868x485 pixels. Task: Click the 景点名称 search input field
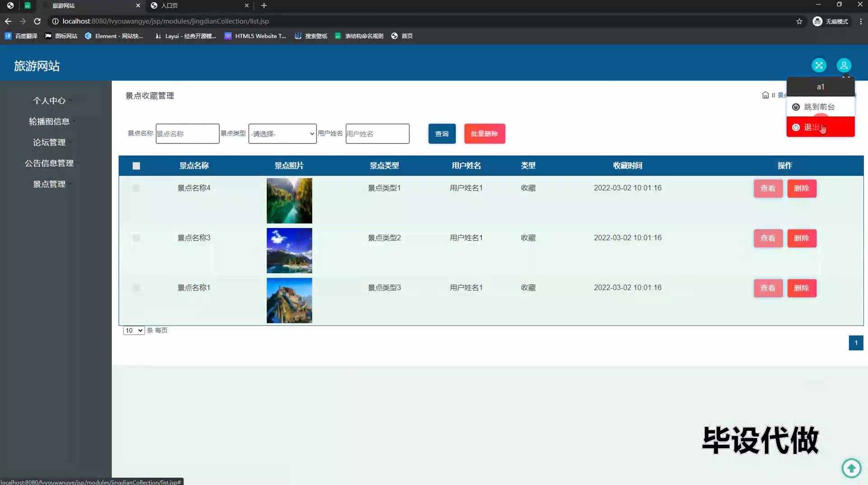[187, 134]
